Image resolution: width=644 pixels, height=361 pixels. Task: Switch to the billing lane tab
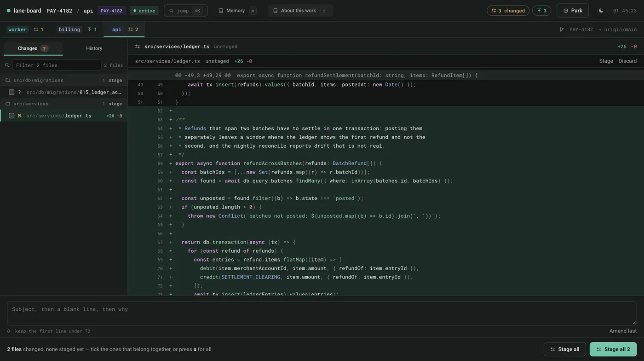[x=77, y=29]
